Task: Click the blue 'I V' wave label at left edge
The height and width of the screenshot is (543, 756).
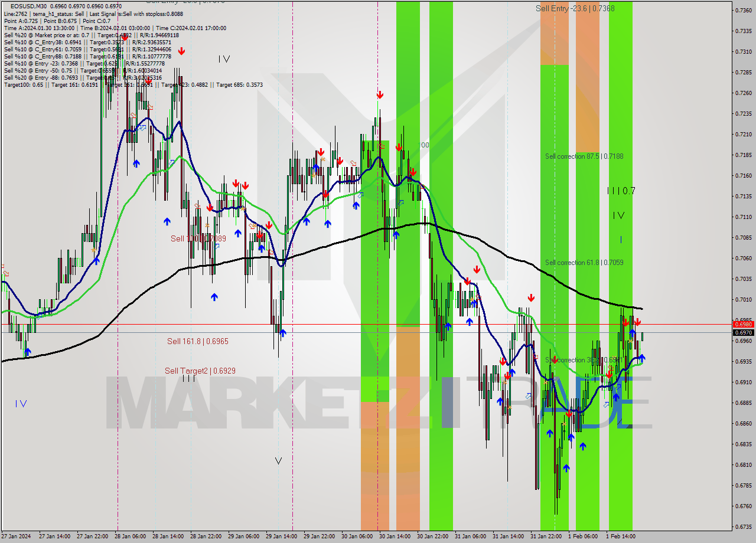Action: (21, 404)
